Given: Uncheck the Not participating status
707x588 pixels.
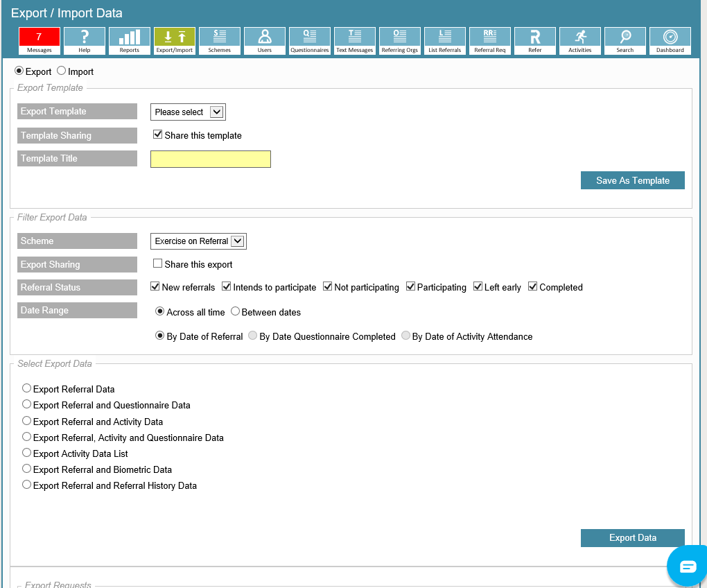Looking at the screenshot, I should pyautogui.click(x=328, y=286).
